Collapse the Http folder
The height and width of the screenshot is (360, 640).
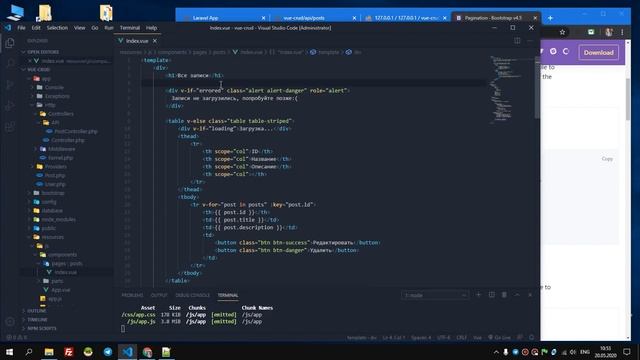[x=50, y=105]
